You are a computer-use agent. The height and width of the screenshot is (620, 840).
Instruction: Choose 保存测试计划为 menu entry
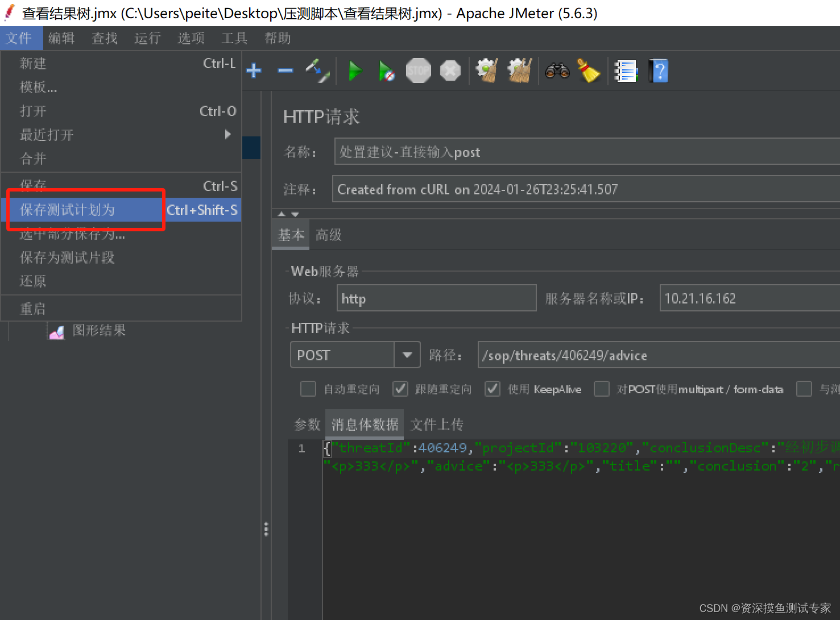[121, 210]
